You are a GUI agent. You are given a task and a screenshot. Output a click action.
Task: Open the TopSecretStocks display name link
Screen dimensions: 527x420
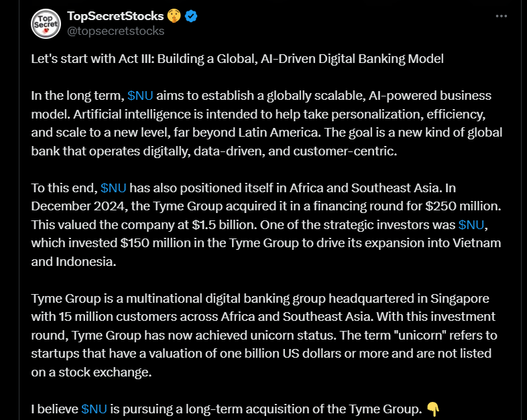(114, 16)
